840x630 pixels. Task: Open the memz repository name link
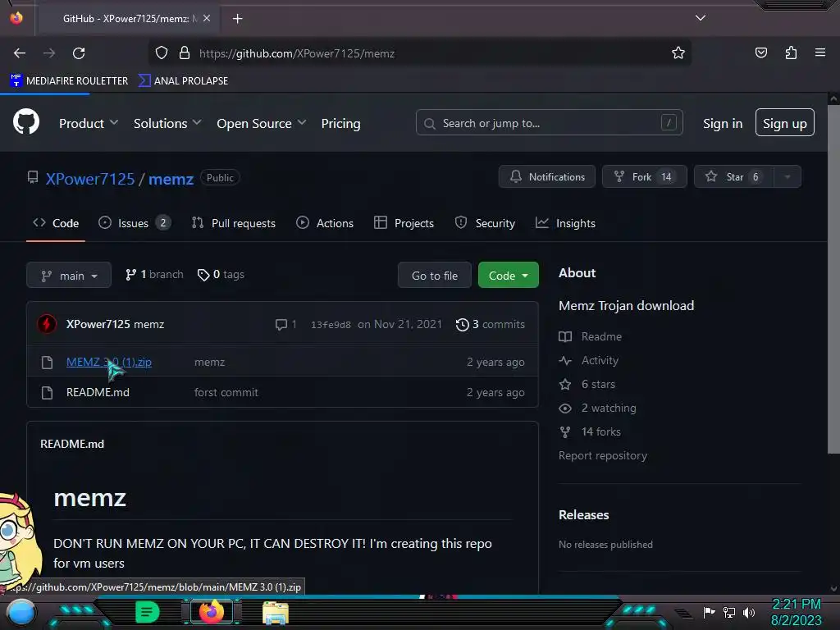(171, 179)
